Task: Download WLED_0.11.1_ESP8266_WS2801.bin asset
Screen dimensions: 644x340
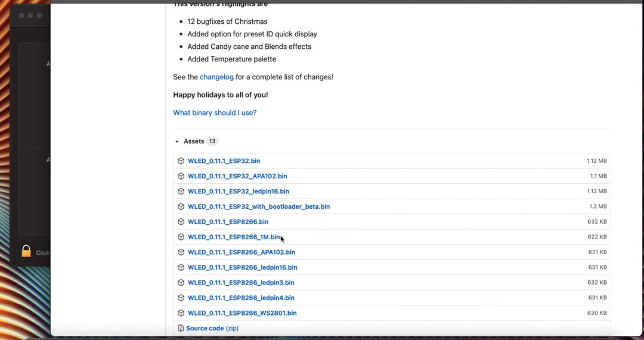Action: point(242,313)
